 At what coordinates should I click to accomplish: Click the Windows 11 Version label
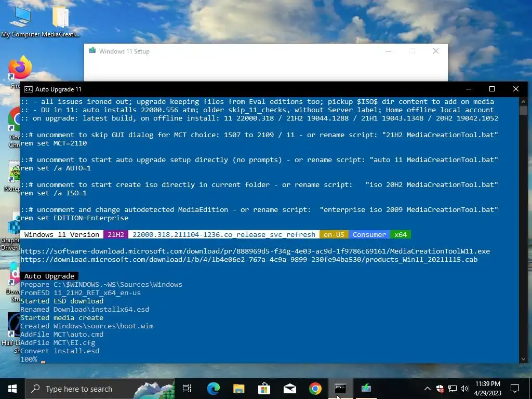[62, 234]
